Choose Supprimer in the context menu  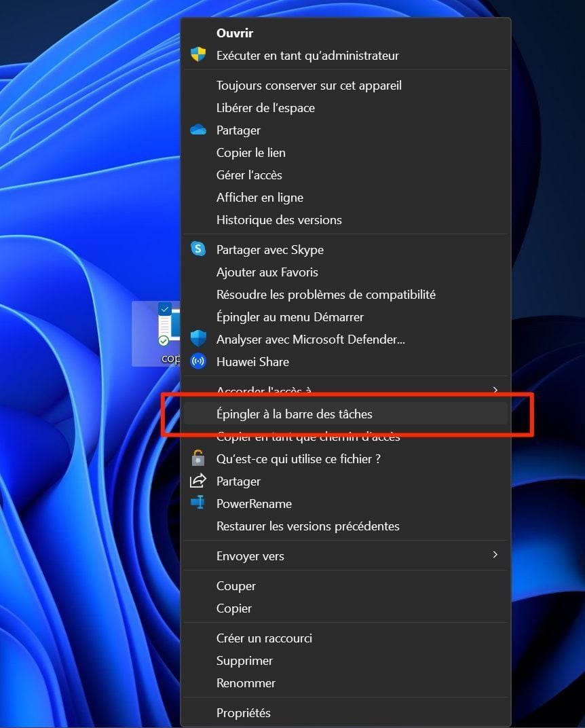click(345, 660)
